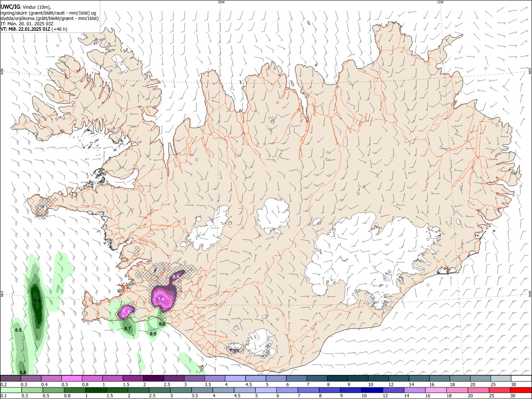This screenshot has width=532, height=399.
Task: Click the upper-scale swatch between 18 and 20
Action: click(x=460, y=378)
